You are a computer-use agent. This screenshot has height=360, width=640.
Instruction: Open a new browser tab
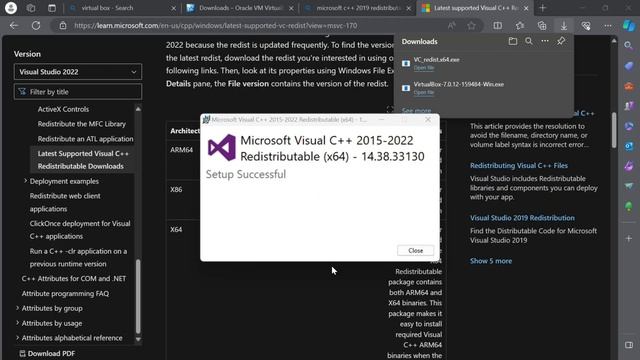coord(542,8)
